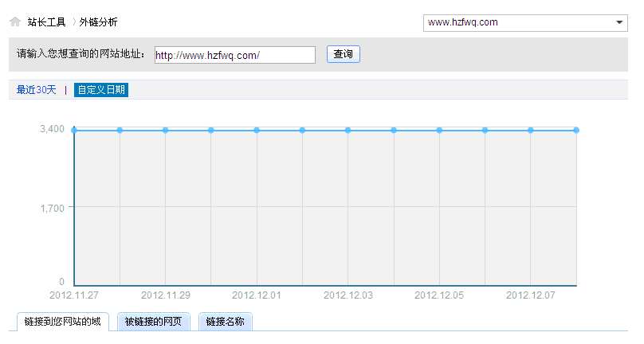Switch to the 自定义日期 option
Screen dimensions: 644x344
pos(101,90)
